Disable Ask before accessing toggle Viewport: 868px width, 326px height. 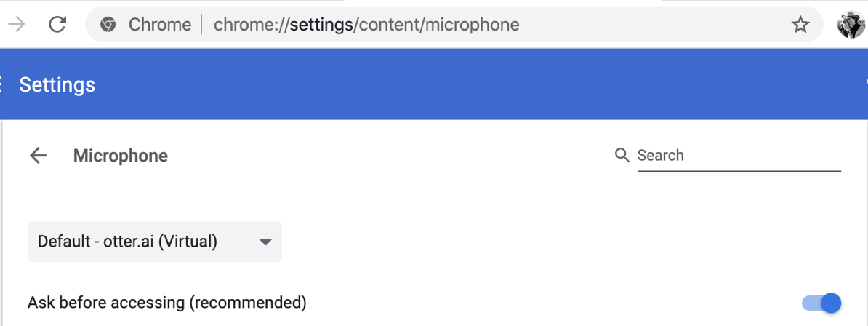coord(821,303)
